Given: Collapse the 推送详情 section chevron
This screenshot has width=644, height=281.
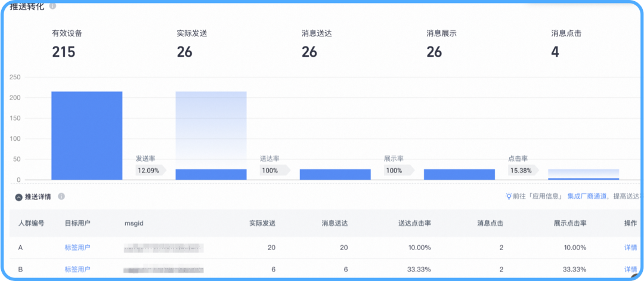Looking at the screenshot, I should (19, 197).
